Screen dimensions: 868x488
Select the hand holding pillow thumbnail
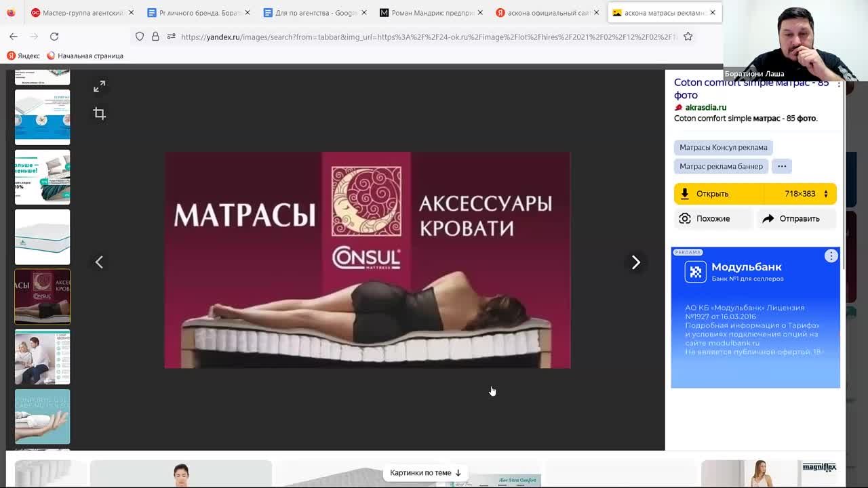tap(42, 416)
